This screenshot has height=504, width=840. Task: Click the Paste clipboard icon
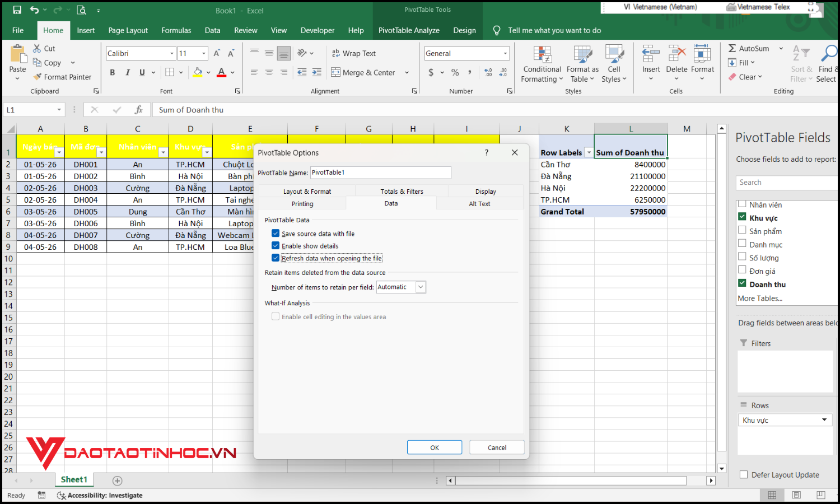[x=18, y=54]
